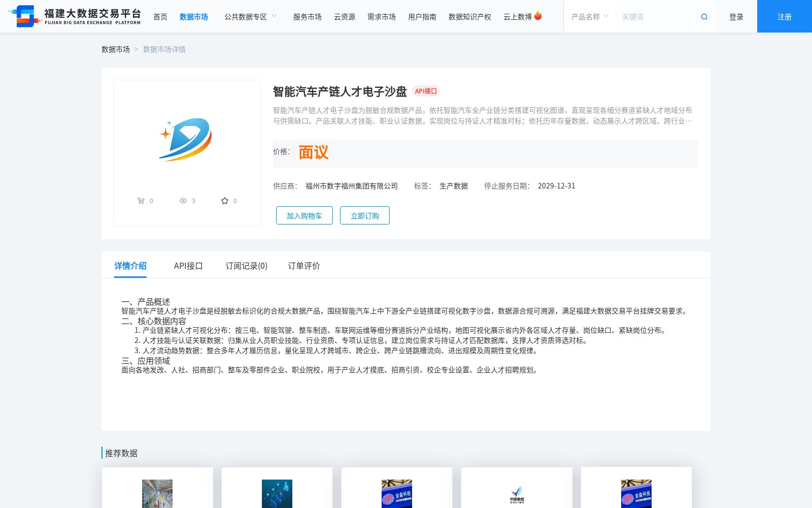Switch to the 详情介绍 tab

click(x=130, y=266)
